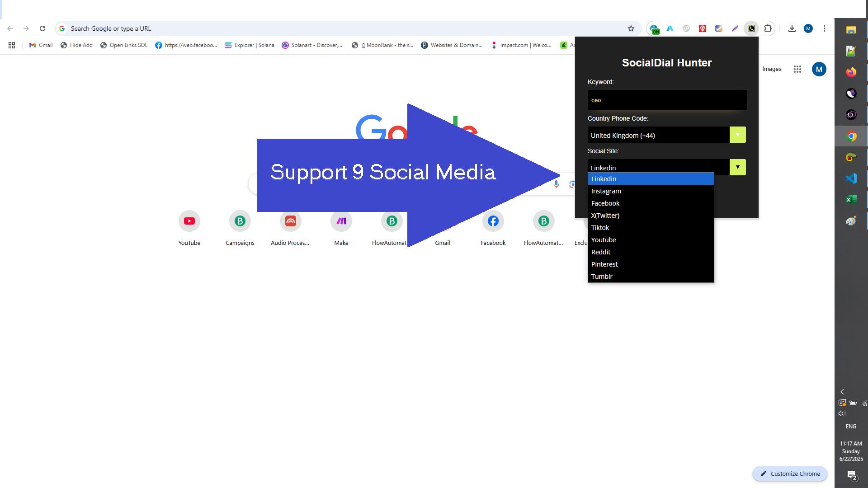The image size is (868, 488).
Task: Expand the Country Phone Code dropdown arrow
Action: [737, 135]
